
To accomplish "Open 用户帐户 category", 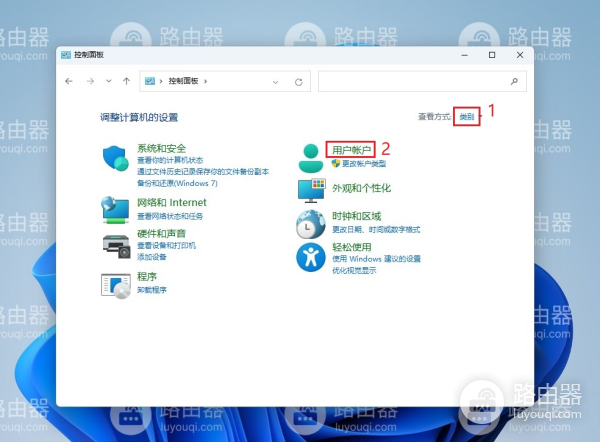I will click(351, 150).
